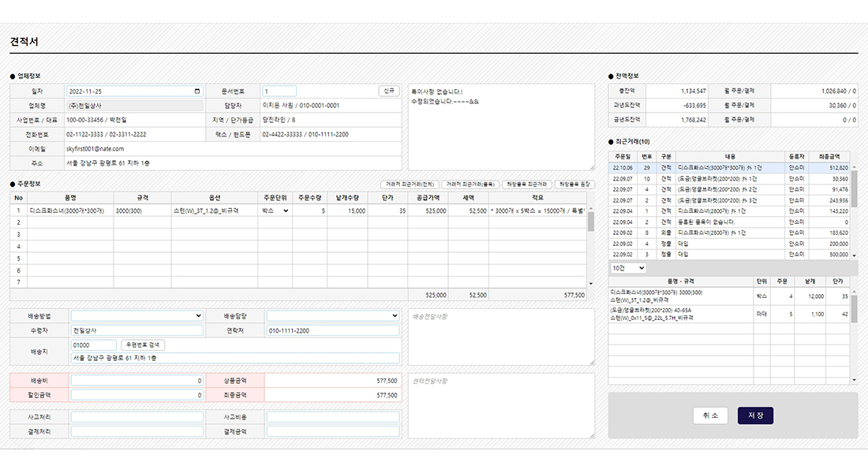This screenshot has height=473, width=868.
Task: Click item row 디스크화스너 3000(300) in lower right list
Action: [729, 296]
